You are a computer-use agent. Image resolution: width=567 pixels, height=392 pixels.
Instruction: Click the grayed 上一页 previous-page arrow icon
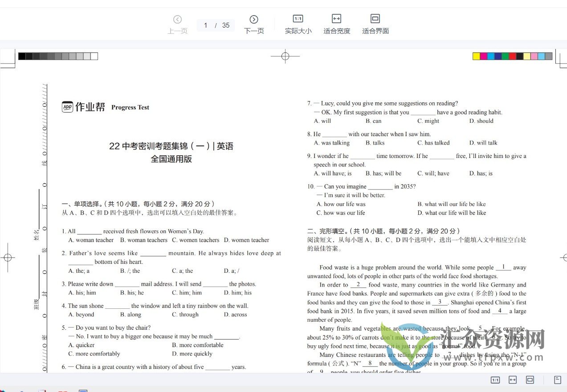click(x=178, y=19)
